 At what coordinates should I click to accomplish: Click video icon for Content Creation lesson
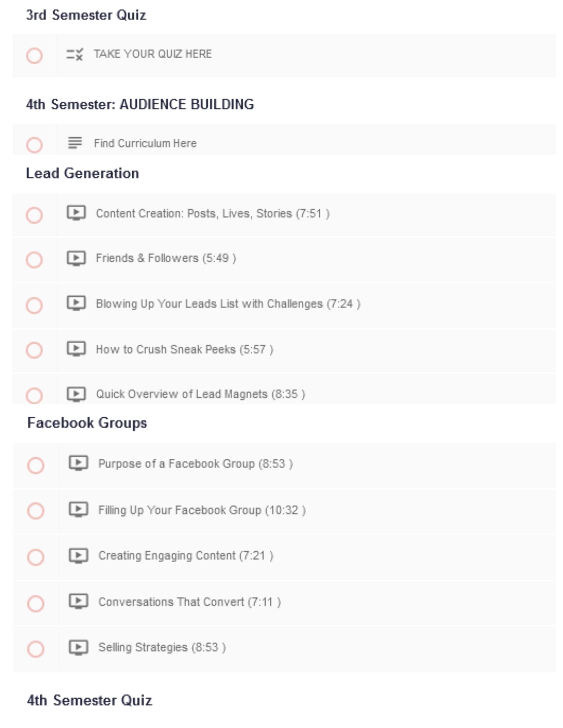(76, 213)
